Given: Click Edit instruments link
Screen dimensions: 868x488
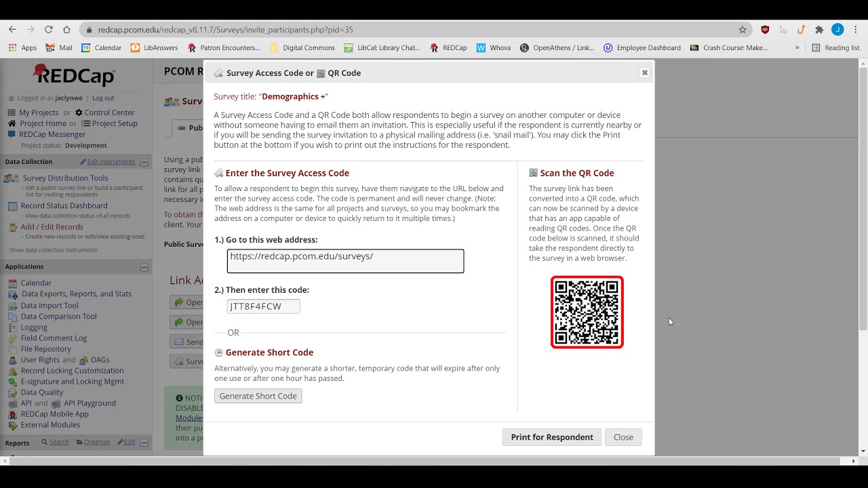Looking at the screenshot, I should 111,162.
